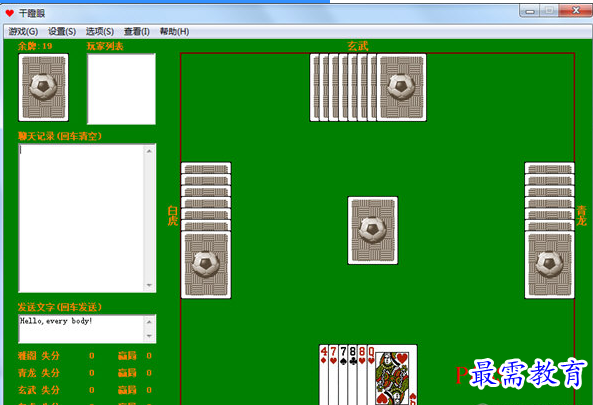Image resolution: width=593 pixels, height=405 pixels.
Task: Open the 游戏(G) menu
Action: point(23,31)
